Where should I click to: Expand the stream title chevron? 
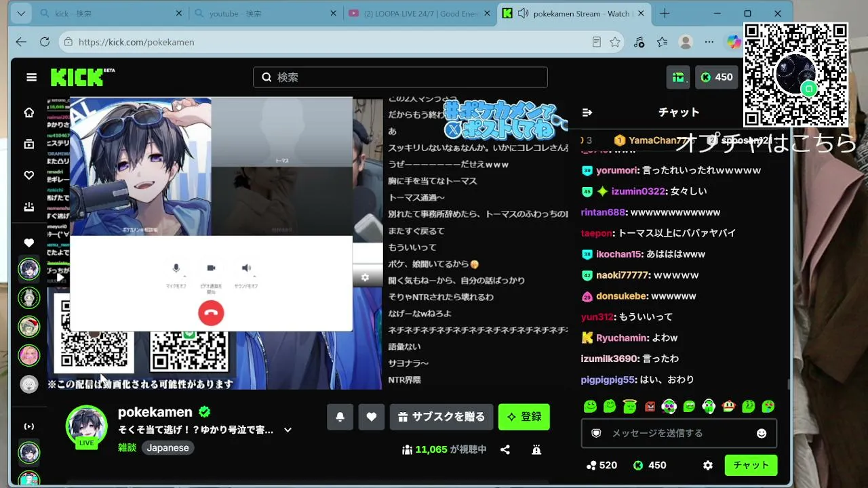(x=288, y=430)
